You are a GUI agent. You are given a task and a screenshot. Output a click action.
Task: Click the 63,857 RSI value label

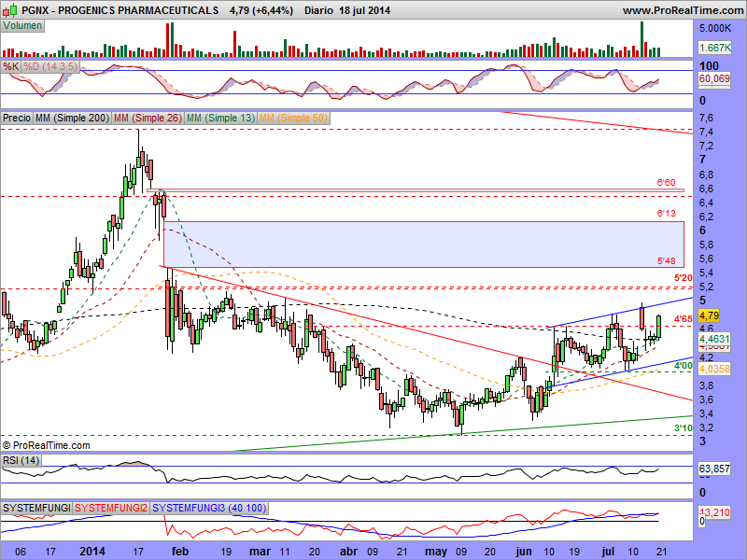(x=714, y=469)
